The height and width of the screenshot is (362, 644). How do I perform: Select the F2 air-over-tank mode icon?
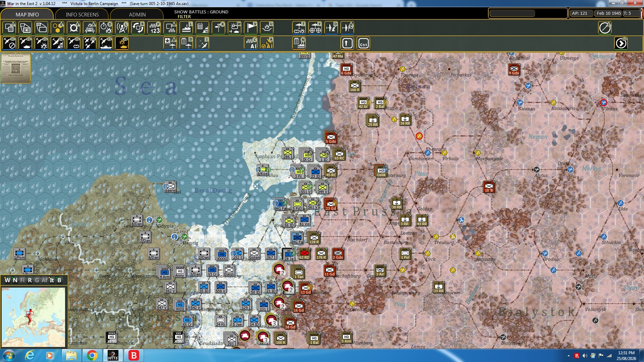25,44
